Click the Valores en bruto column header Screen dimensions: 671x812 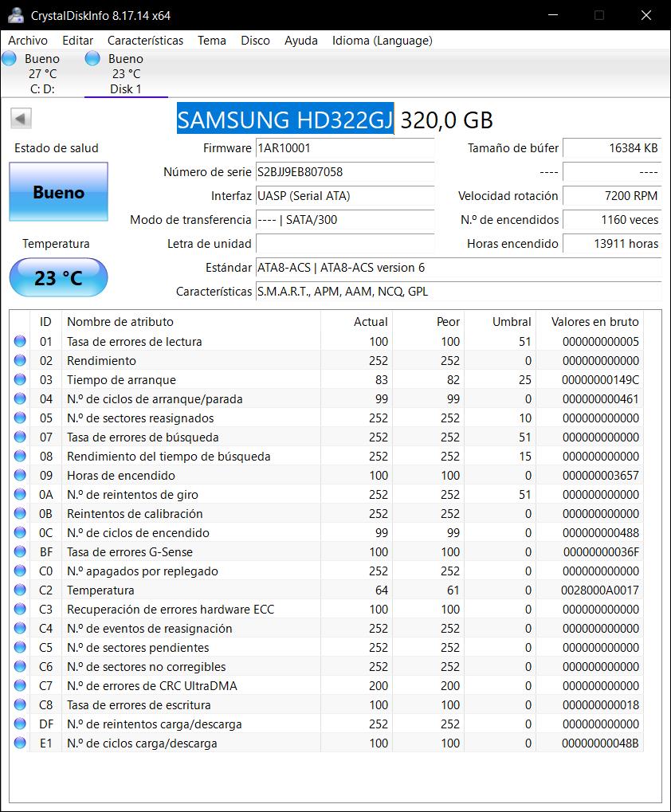pos(591,322)
